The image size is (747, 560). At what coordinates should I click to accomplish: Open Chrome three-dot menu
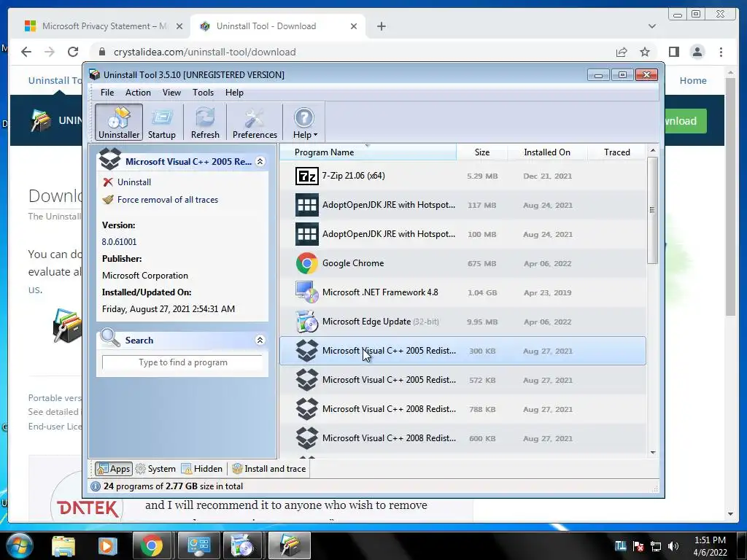tap(721, 52)
